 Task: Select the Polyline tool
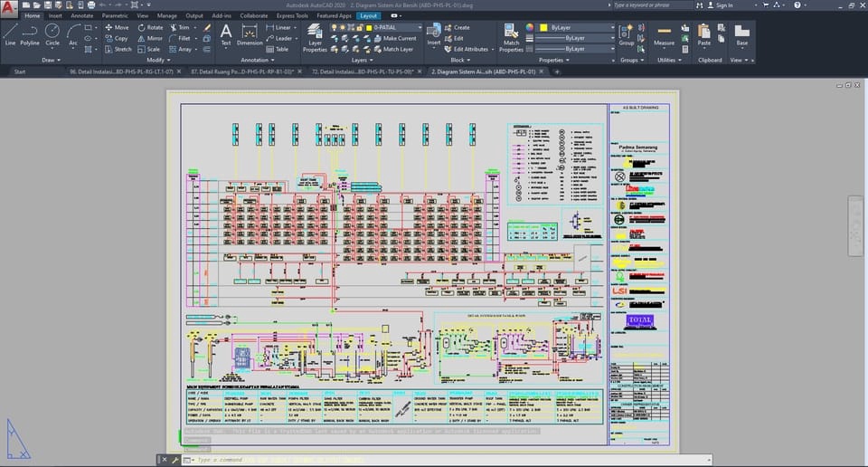[x=29, y=34]
